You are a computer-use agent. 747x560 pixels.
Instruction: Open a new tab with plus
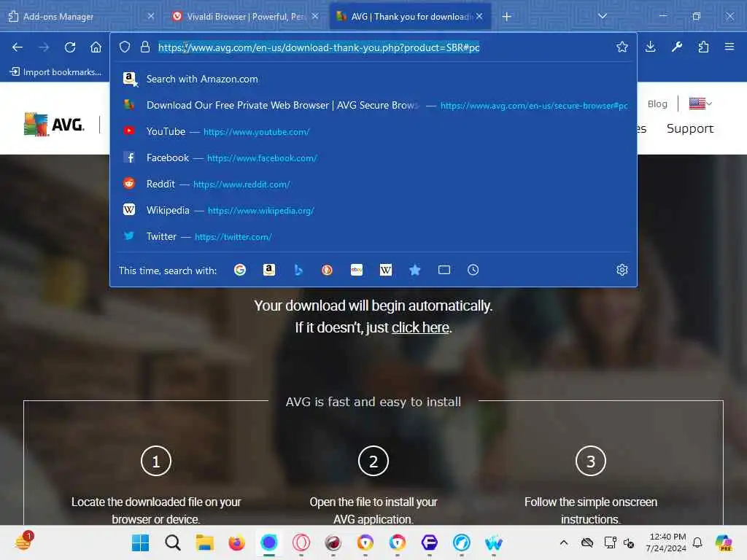(506, 17)
